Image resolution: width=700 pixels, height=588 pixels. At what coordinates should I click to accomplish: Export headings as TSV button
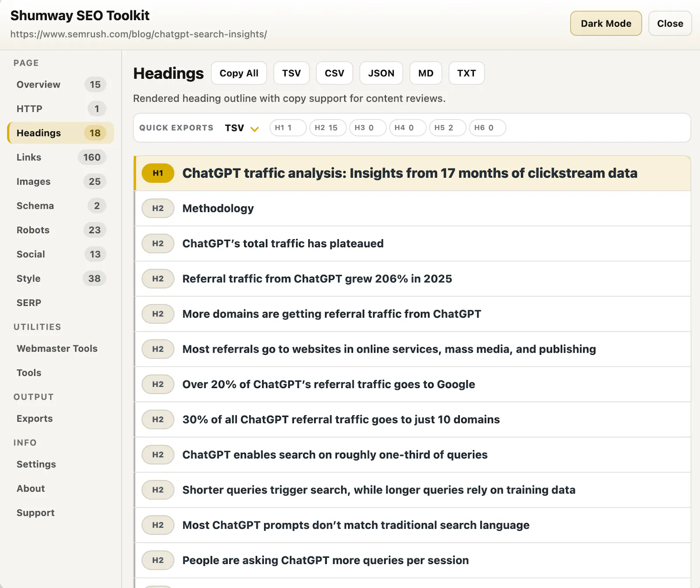291,73
